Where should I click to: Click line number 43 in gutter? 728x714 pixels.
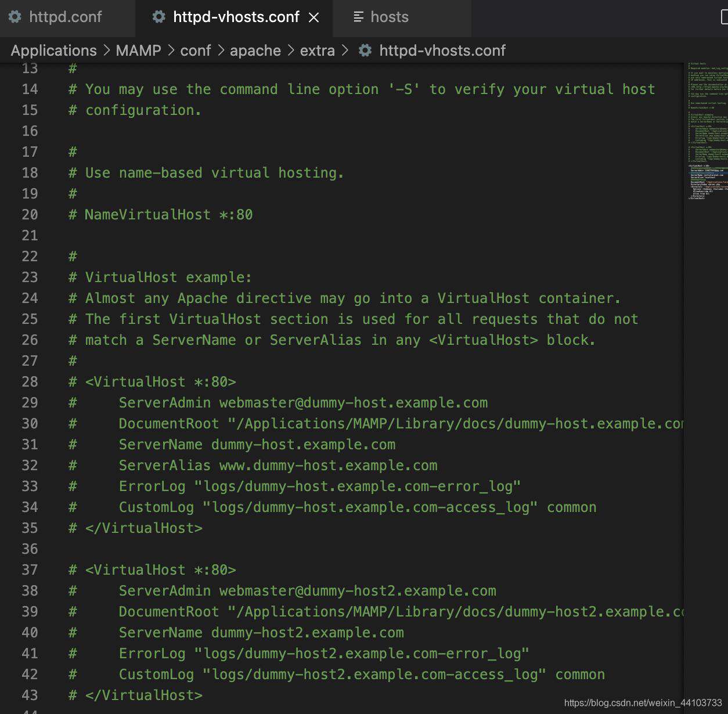click(30, 695)
